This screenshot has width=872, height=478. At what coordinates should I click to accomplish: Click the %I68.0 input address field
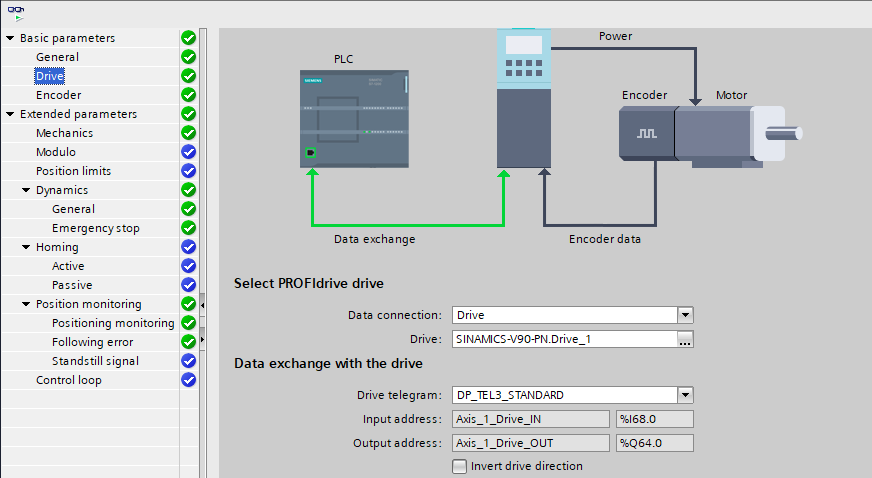pyautogui.click(x=655, y=419)
